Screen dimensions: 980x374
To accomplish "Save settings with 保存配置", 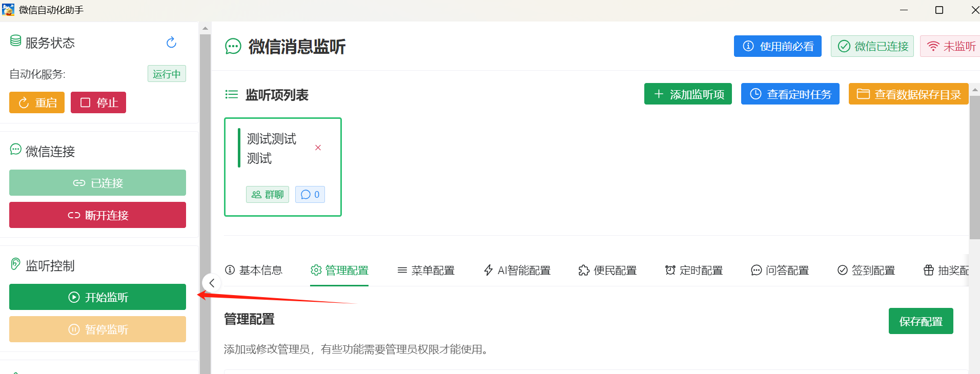I will [921, 321].
